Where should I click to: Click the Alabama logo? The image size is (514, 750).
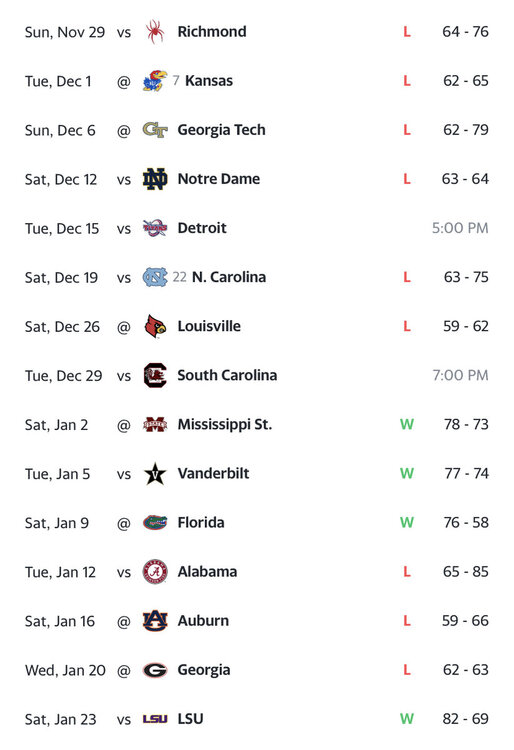pos(155,572)
